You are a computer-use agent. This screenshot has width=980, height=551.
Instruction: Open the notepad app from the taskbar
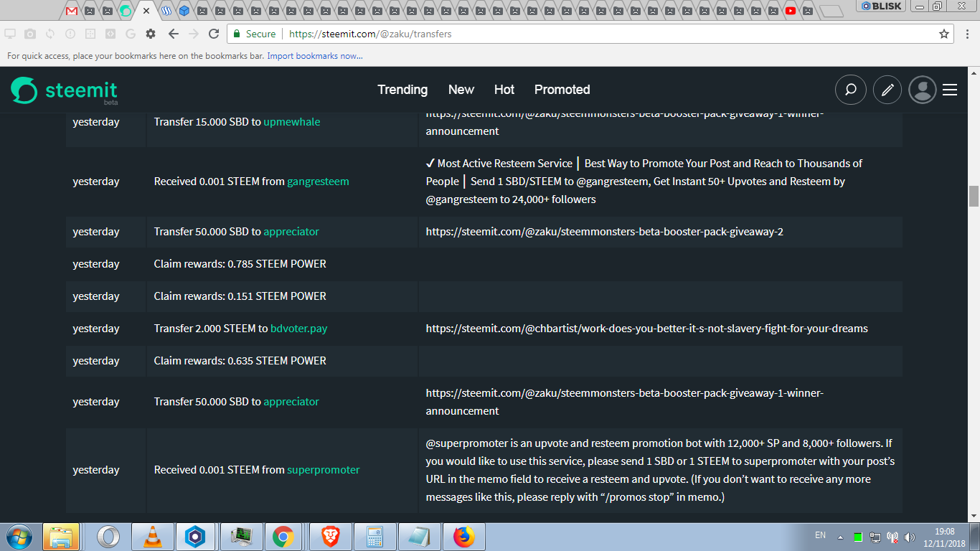(x=419, y=537)
